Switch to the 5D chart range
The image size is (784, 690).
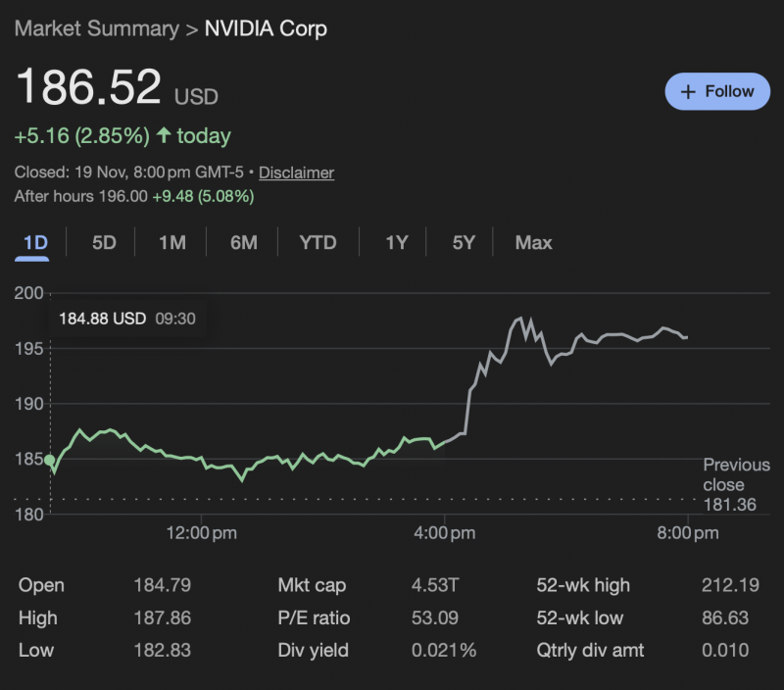click(104, 242)
